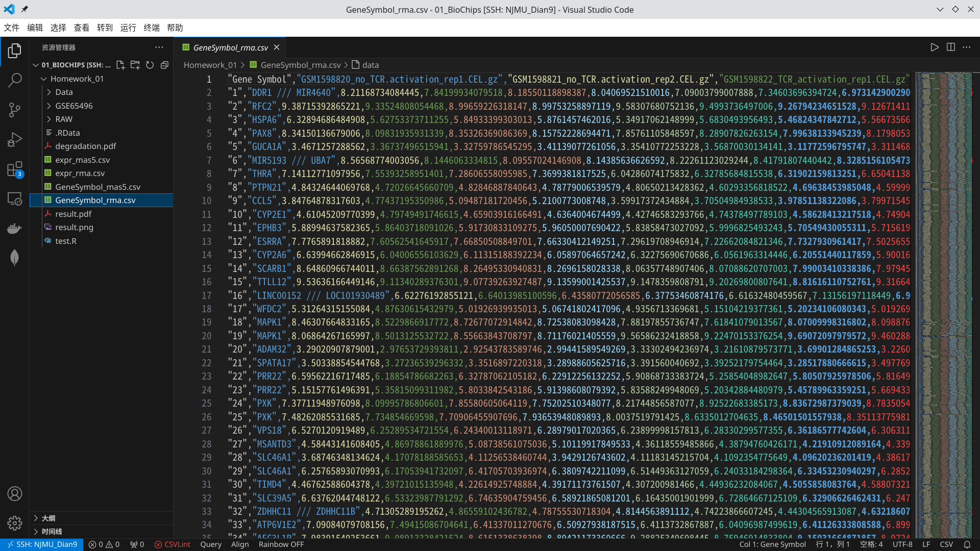Open result.png in explorer
The height and width of the screenshot is (551, 980).
tap(101, 227)
